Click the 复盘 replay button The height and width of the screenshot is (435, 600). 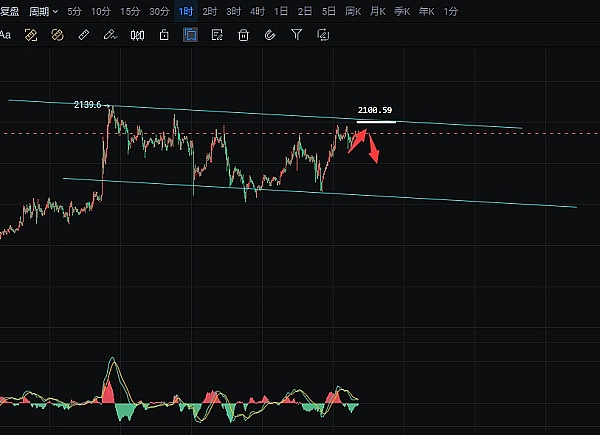(x=9, y=12)
